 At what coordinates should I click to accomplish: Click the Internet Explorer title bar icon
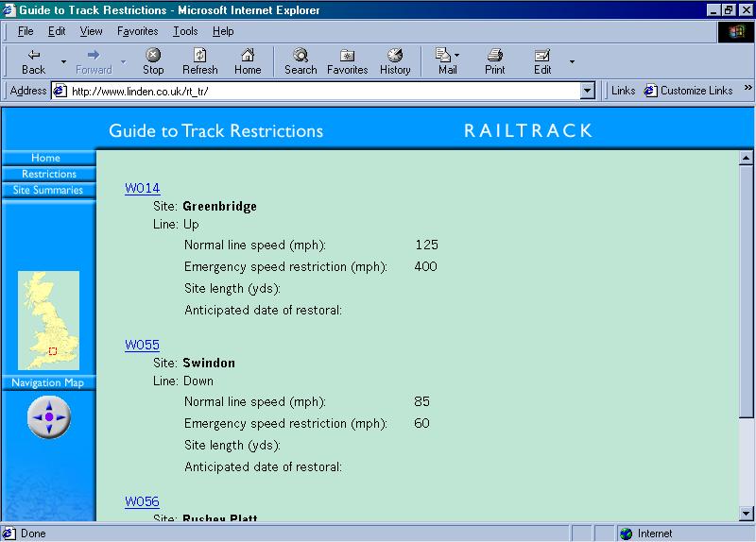[9, 10]
